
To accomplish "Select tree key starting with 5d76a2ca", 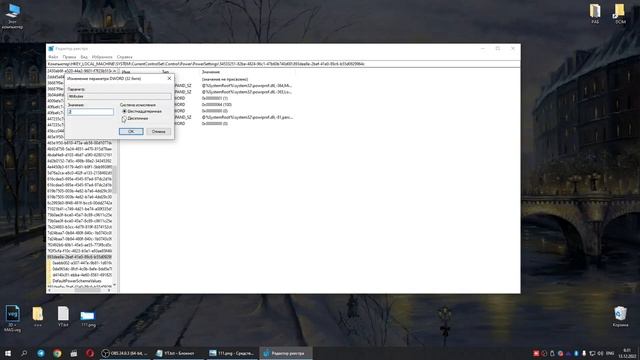I will point(79,173).
